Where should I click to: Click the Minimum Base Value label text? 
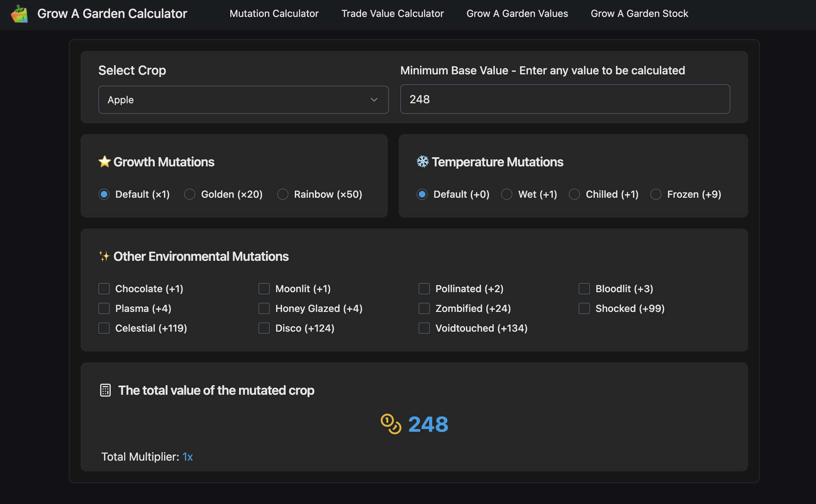coord(543,70)
